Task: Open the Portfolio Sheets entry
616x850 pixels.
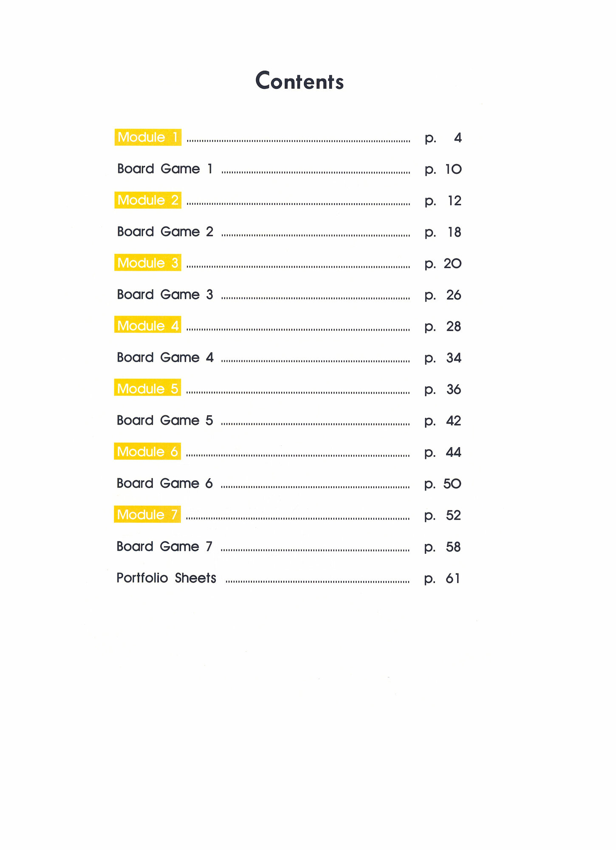Action: pyautogui.click(x=166, y=578)
